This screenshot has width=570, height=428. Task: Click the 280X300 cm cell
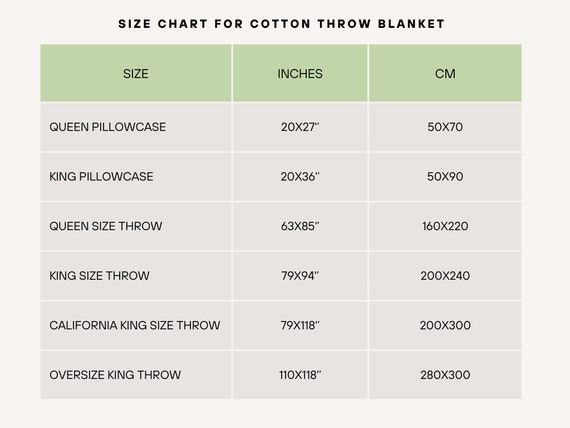tap(445, 375)
